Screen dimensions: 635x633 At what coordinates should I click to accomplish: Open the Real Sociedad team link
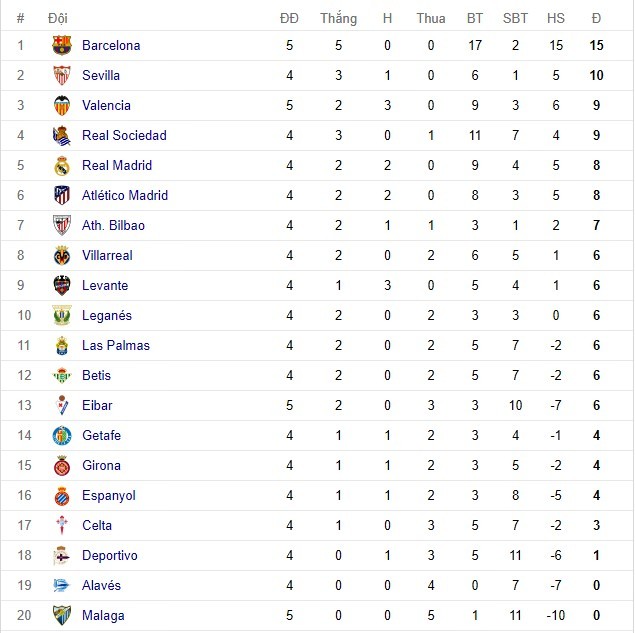[x=124, y=135]
